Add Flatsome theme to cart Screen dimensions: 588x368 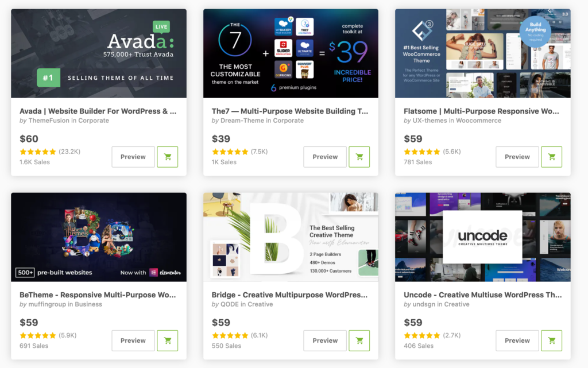pos(551,157)
